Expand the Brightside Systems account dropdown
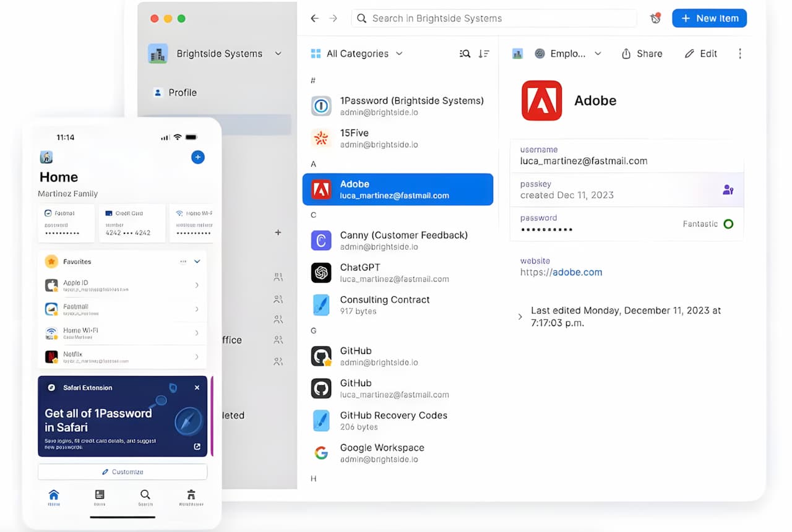The width and height of the screenshot is (792, 532). (x=278, y=54)
